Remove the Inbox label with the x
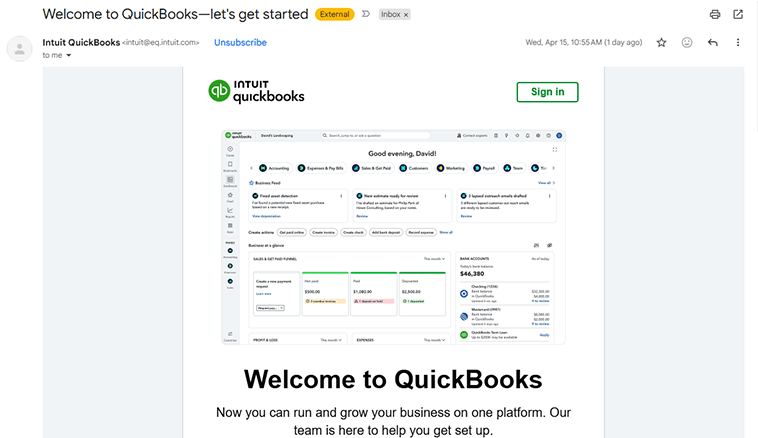The width and height of the screenshot is (758, 438). pos(406,15)
